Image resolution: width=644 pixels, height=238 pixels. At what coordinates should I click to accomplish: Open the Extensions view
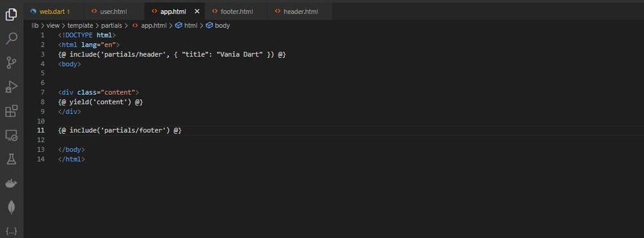[x=12, y=111]
